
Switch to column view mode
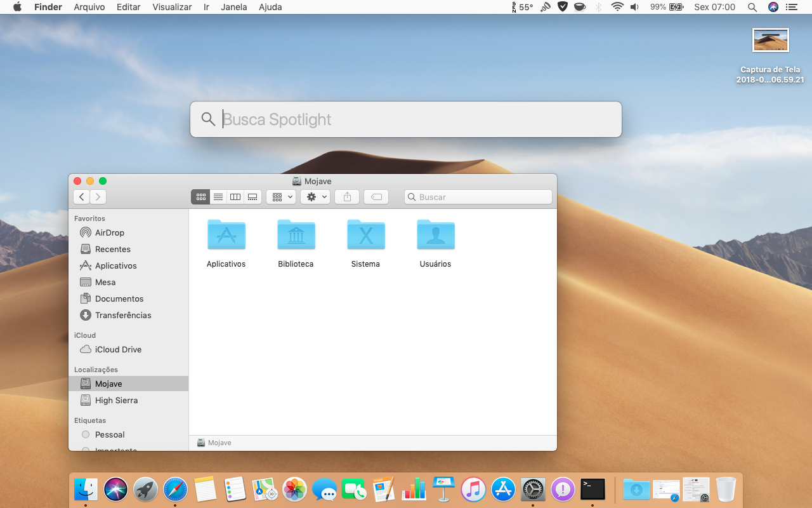(x=235, y=197)
